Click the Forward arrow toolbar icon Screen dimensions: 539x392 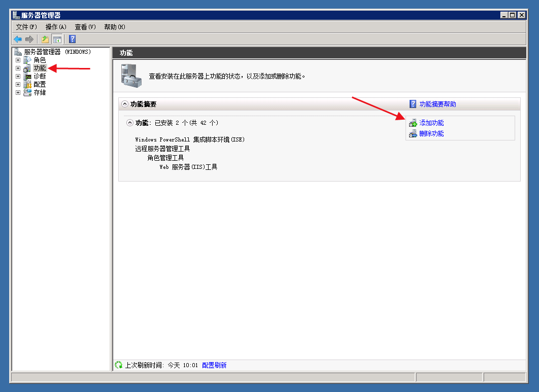coord(29,39)
